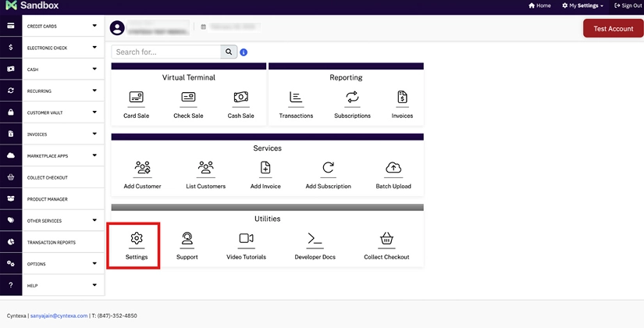644x328 pixels.
Task: Expand the Other Services menu arrow
Action: (x=94, y=220)
